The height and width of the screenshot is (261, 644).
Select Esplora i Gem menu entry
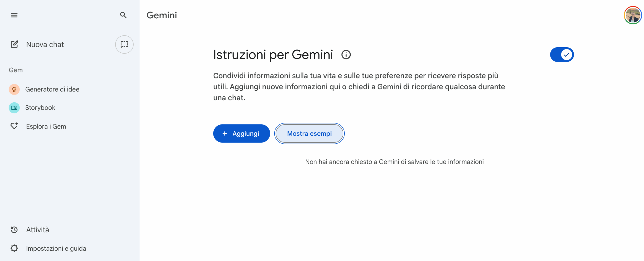[46, 126]
